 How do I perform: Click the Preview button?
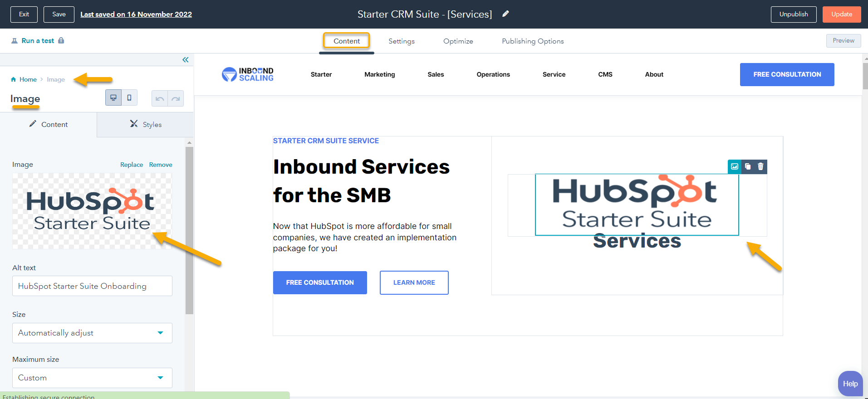(843, 40)
